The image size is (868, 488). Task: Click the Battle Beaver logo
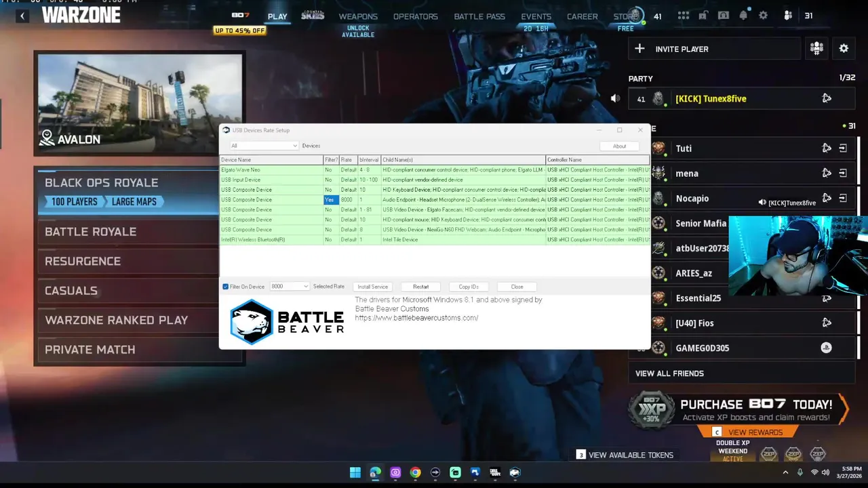(x=287, y=322)
